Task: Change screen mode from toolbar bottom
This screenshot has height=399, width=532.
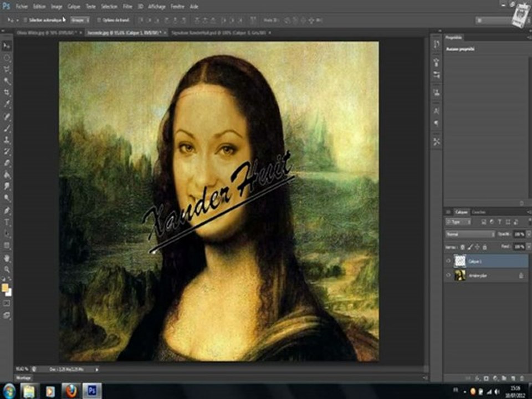Action: click(x=7, y=315)
